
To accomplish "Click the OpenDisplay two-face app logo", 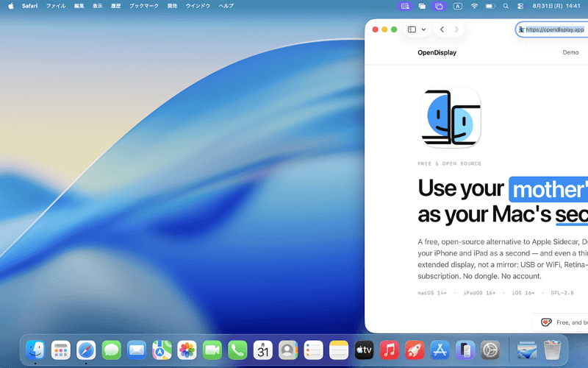I will [451, 117].
